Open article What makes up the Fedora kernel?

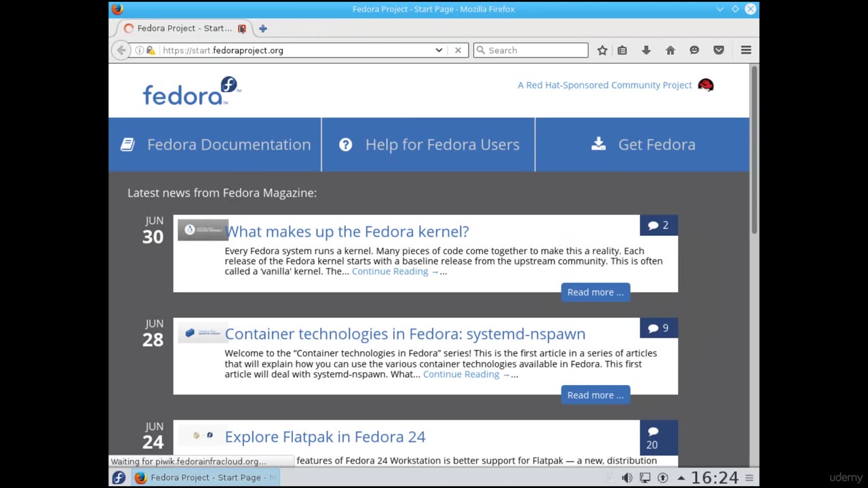347,231
